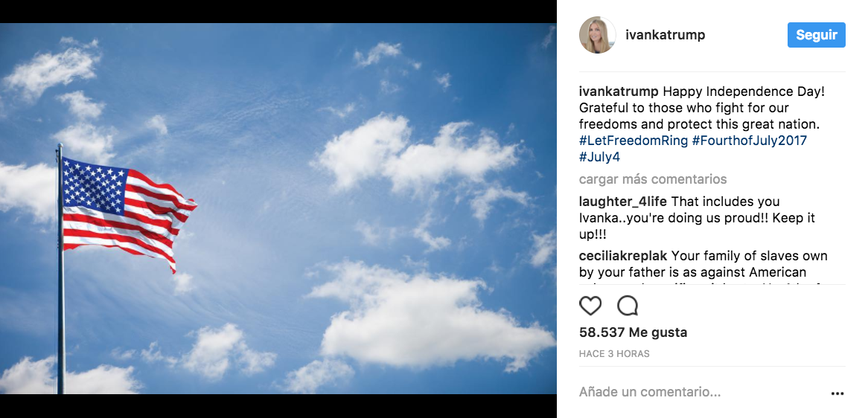Open the #FourthofJuly2017 hashtag

point(750,141)
